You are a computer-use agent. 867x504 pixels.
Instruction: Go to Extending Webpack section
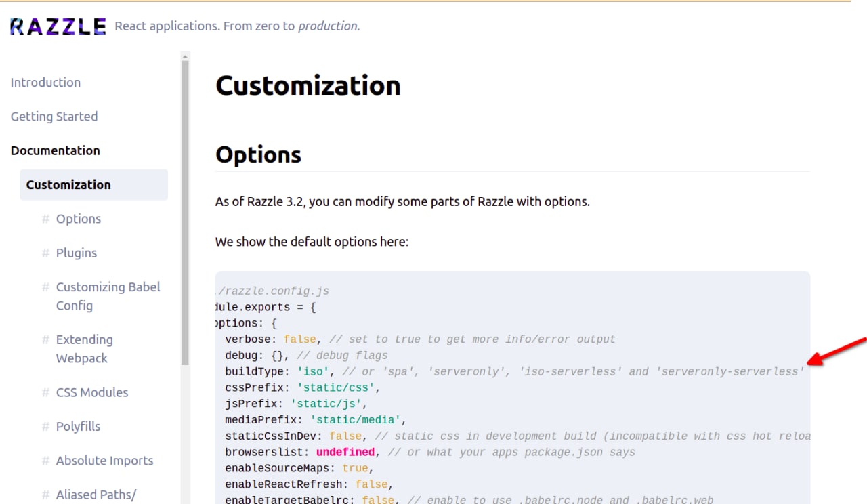[x=85, y=349]
